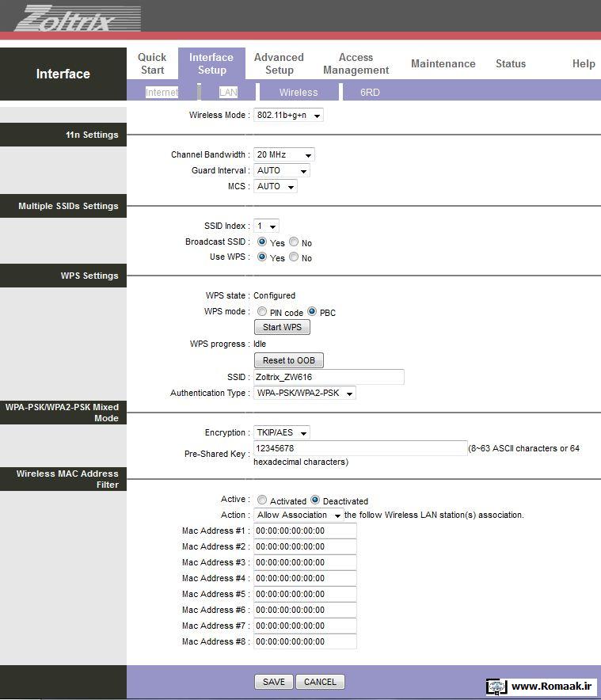Select PBC WPS mode
601x700 pixels.
click(312, 311)
